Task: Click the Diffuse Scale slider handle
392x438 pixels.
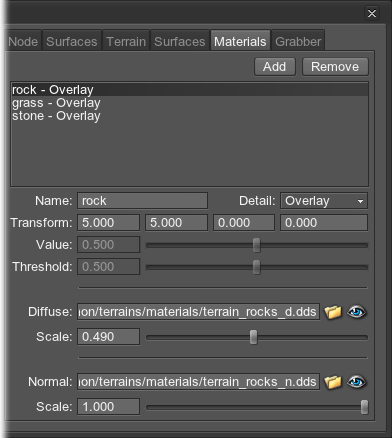Action: coord(254,337)
